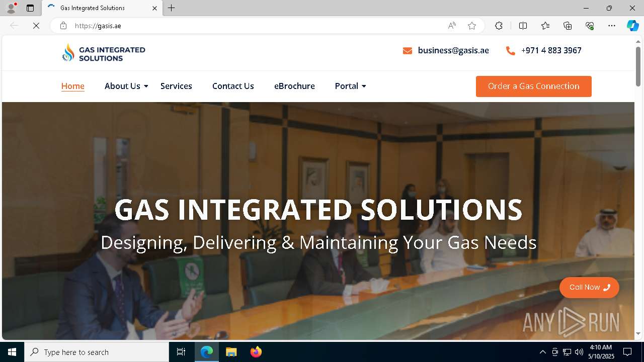Viewport: 644px width, 362px height.
Task: Go back to the previous page
Action: tap(14, 26)
